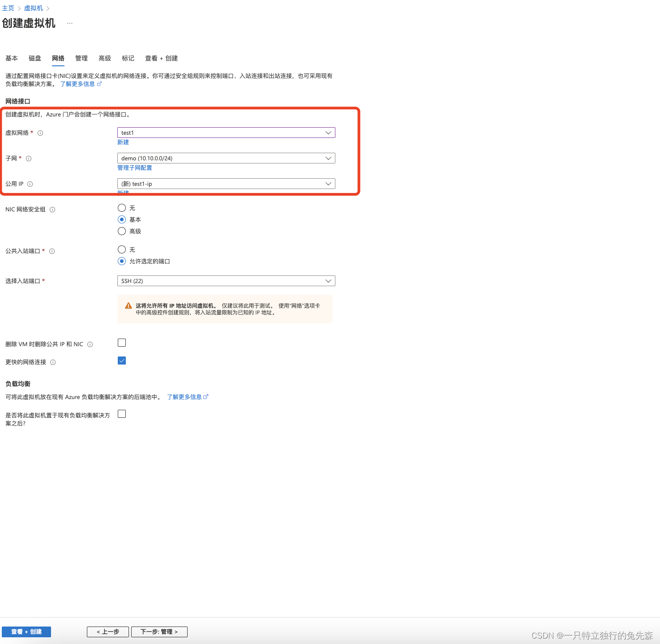
Task: Choose 高级 NIC network security group
Action: (122, 231)
